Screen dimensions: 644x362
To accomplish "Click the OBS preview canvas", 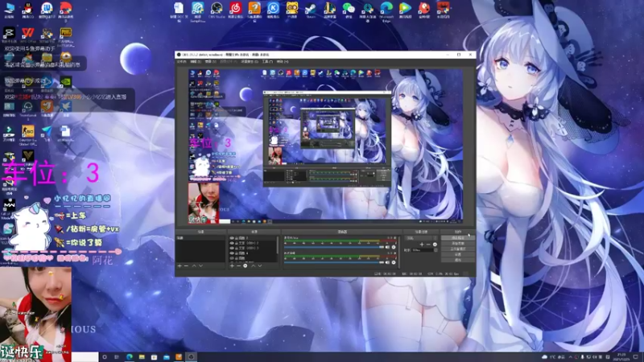I will (326, 146).
